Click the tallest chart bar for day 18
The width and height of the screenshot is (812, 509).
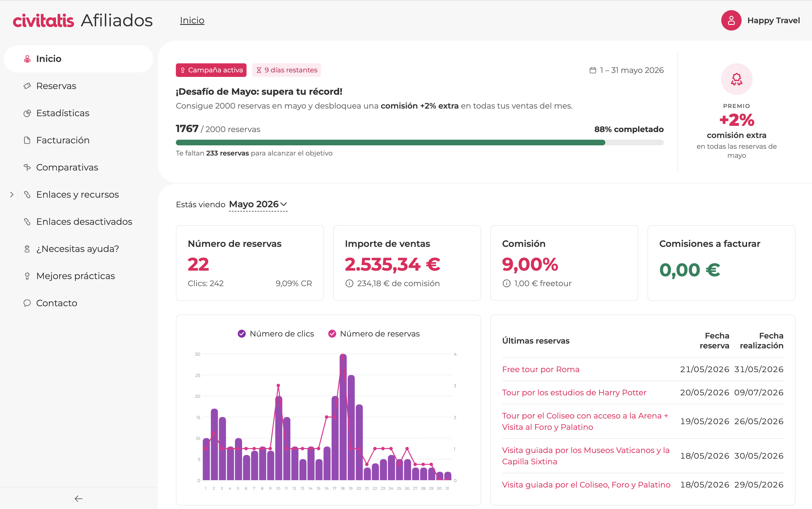[343, 417]
